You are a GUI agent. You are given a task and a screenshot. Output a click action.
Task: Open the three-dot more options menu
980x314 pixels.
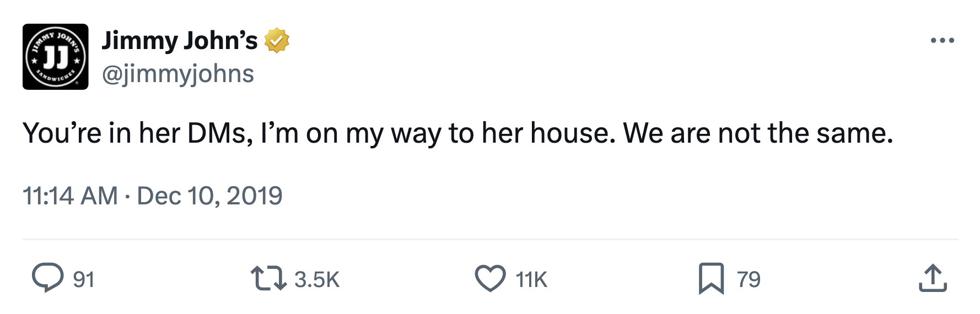coord(942,41)
